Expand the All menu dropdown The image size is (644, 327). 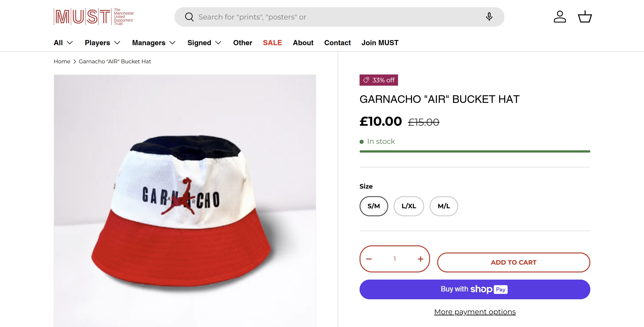click(63, 43)
